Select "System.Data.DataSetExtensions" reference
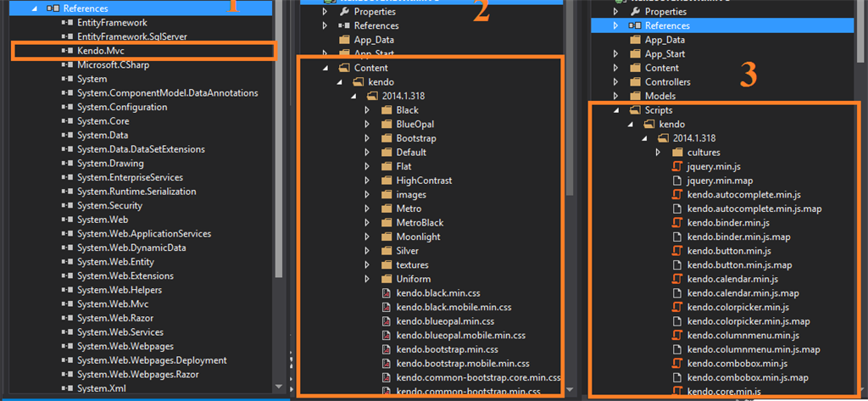 click(141, 149)
